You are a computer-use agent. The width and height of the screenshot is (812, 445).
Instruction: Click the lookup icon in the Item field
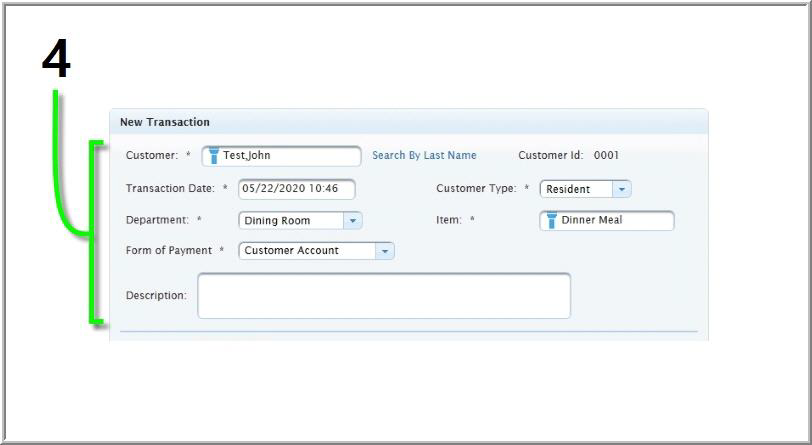pyautogui.click(x=551, y=221)
